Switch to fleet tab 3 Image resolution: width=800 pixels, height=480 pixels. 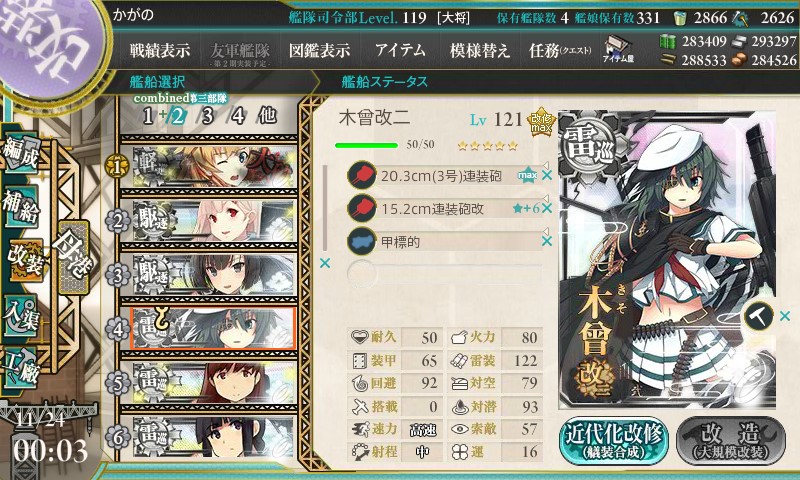(x=207, y=116)
